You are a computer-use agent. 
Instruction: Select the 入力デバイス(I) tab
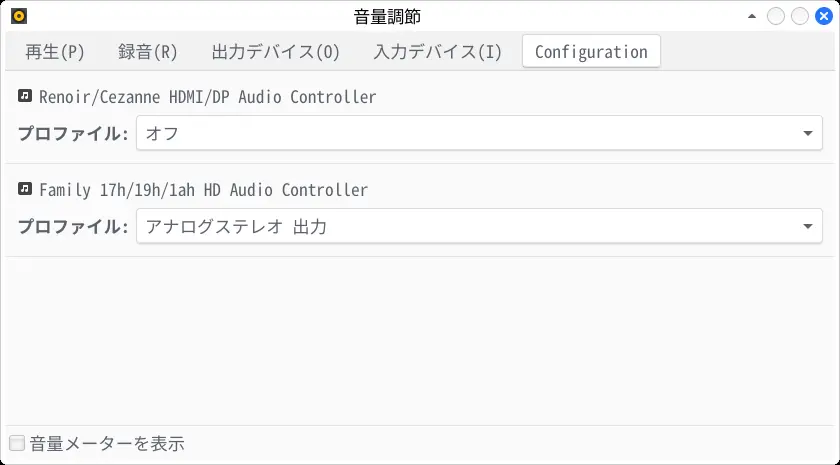[438, 52]
